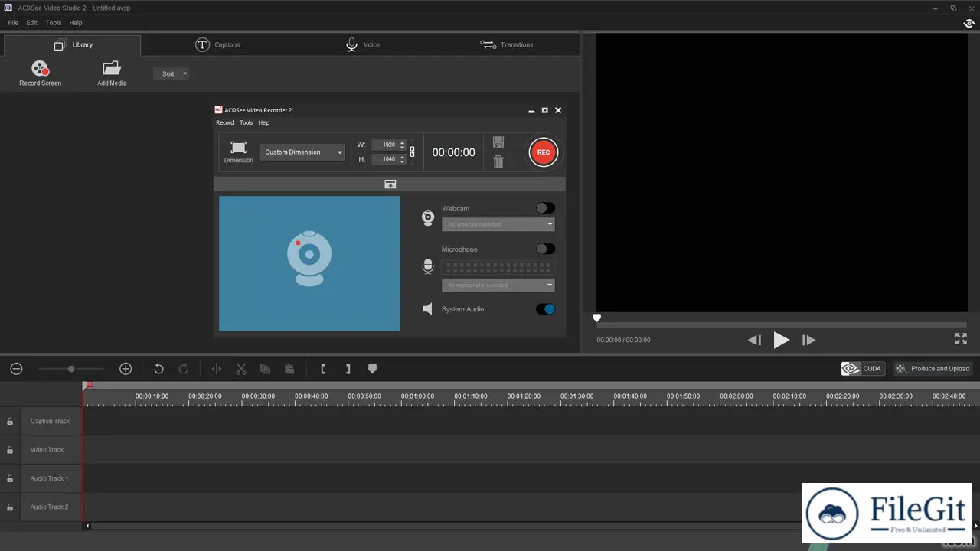Screen dimensions: 980x551
Task: Zoom in the timeline with plus icon
Action: pos(126,369)
